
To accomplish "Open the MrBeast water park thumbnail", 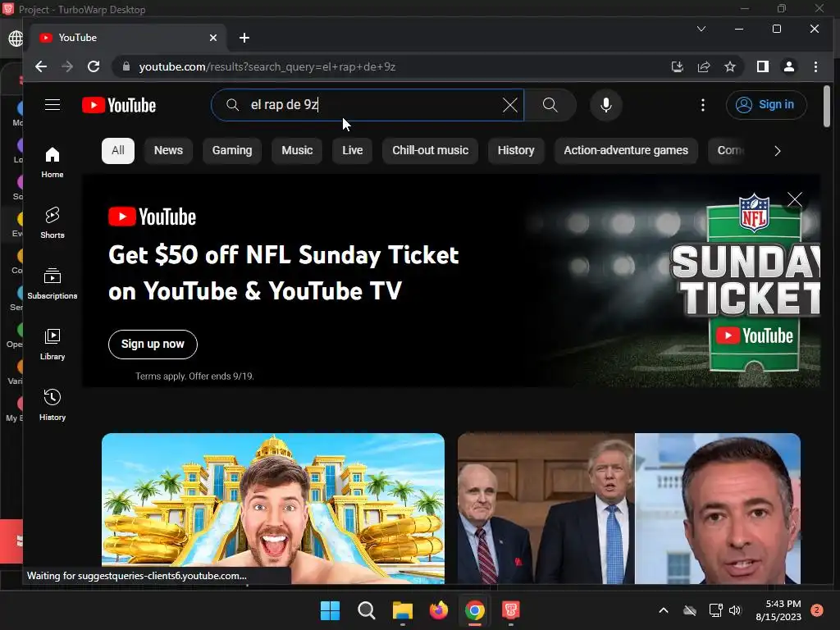I will pyautogui.click(x=273, y=509).
